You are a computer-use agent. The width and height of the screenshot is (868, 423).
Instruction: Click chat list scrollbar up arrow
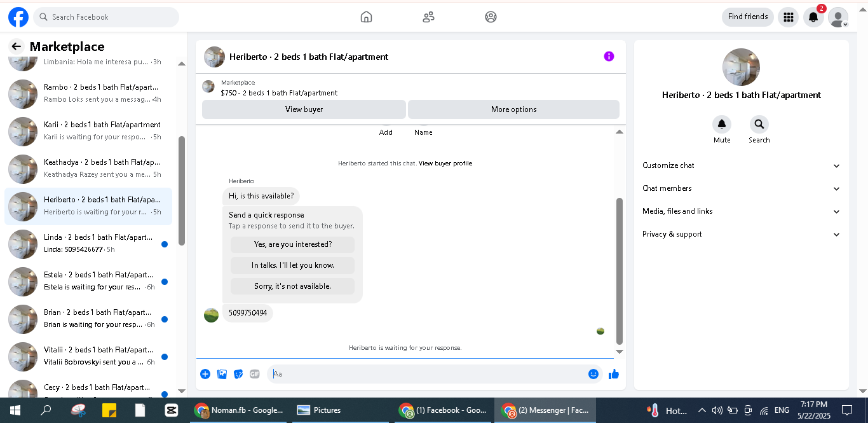(182, 64)
